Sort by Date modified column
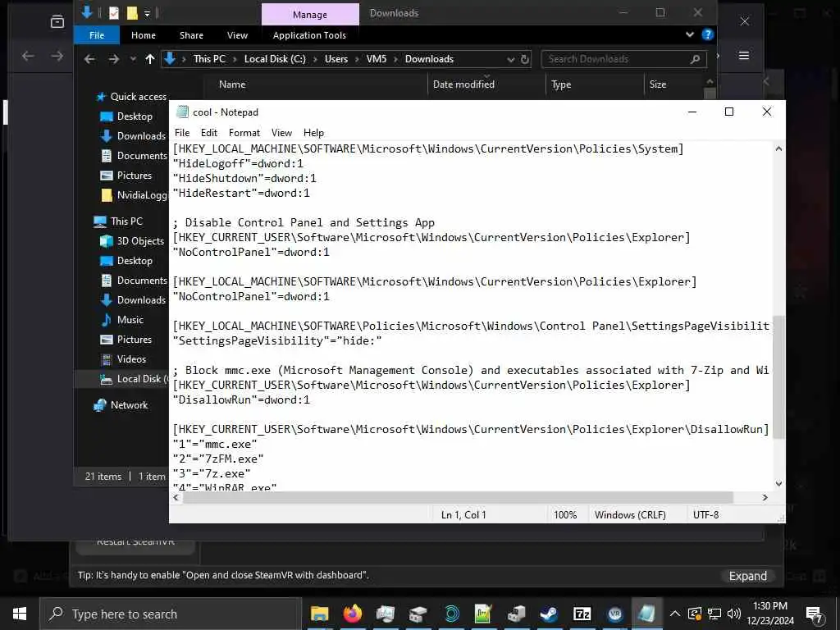Image resolution: width=840 pixels, height=630 pixels. [463, 84]
